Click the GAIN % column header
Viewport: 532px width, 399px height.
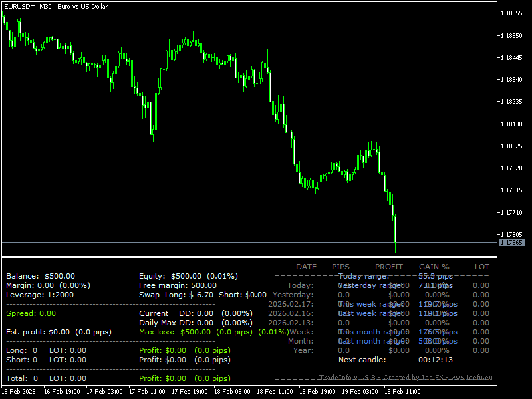(x=434, y=267)
